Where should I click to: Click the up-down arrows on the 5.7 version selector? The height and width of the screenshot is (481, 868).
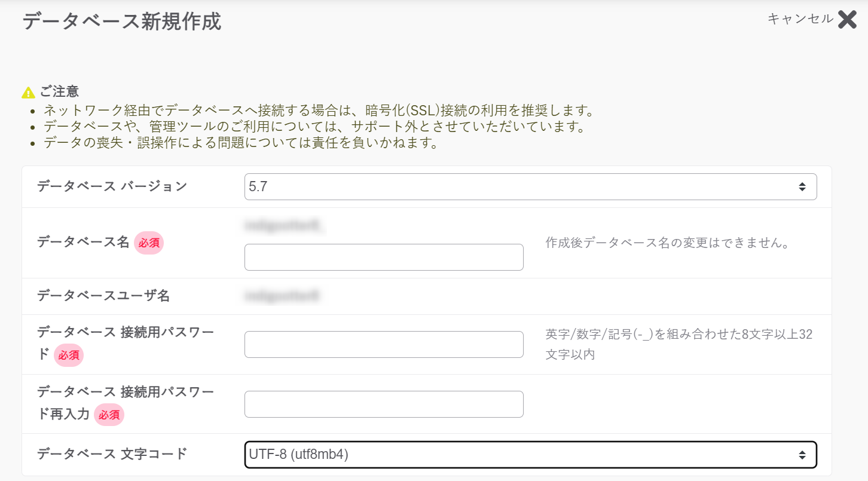pyautogui.click(x=802, y=187)
